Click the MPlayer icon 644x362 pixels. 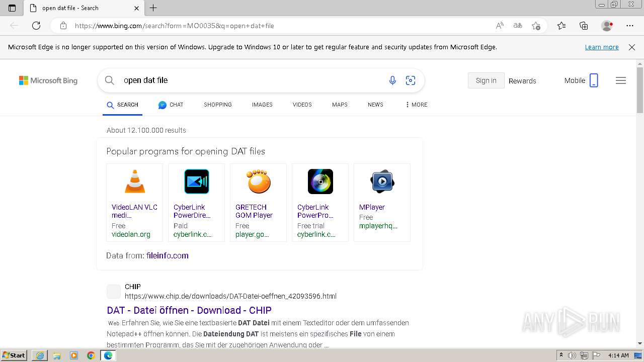382,182
